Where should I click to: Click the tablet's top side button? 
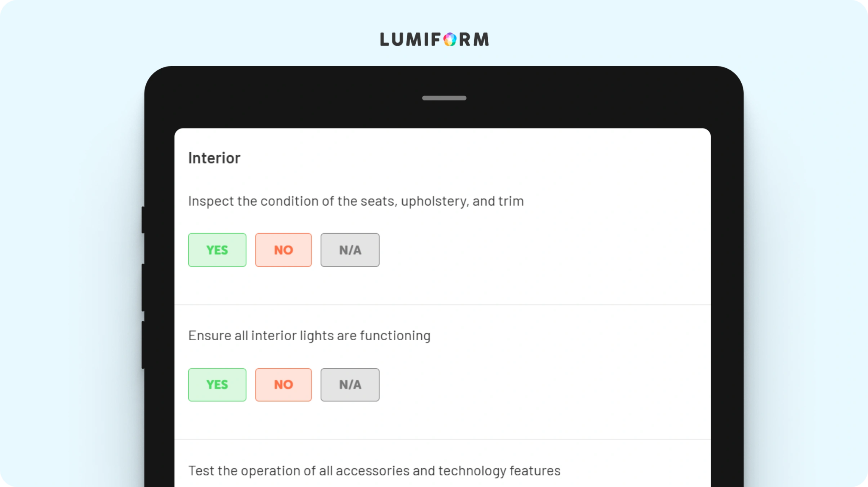click(x=143, y=220)
